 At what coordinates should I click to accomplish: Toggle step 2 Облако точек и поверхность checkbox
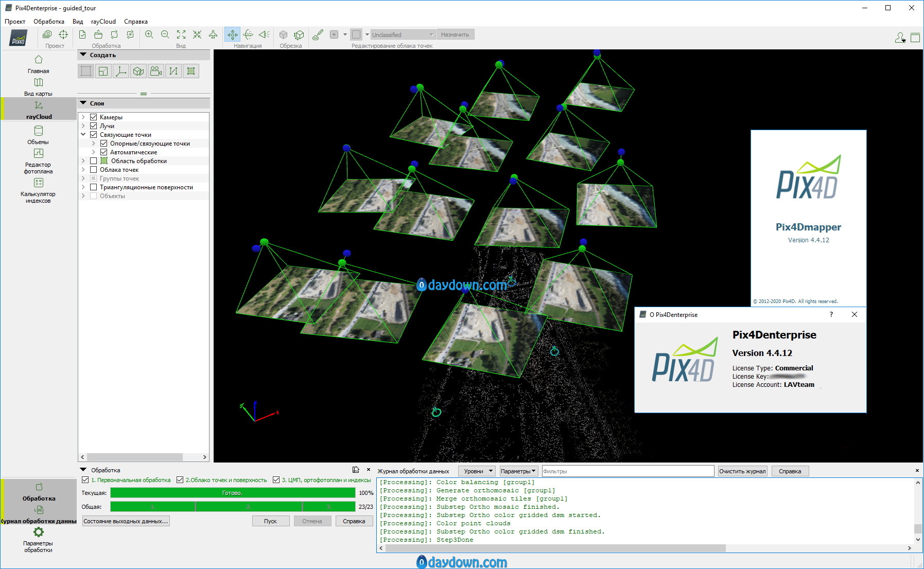(x=180, y=480)
